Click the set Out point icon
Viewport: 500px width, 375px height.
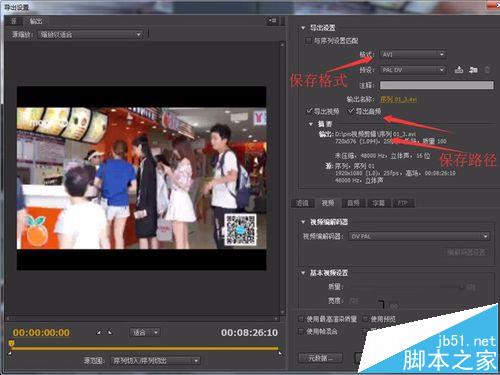[110, 332]
